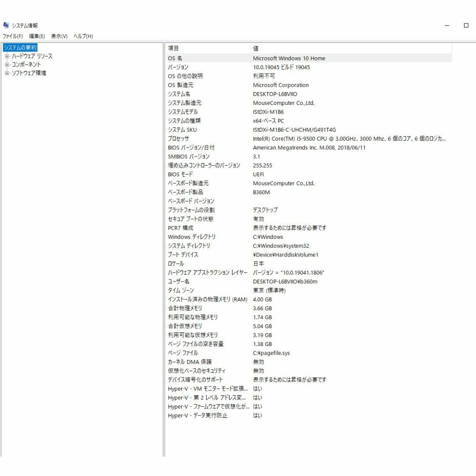Expand the コンポーネント tree node
The image size is (476, 476).
pos(7,65)
